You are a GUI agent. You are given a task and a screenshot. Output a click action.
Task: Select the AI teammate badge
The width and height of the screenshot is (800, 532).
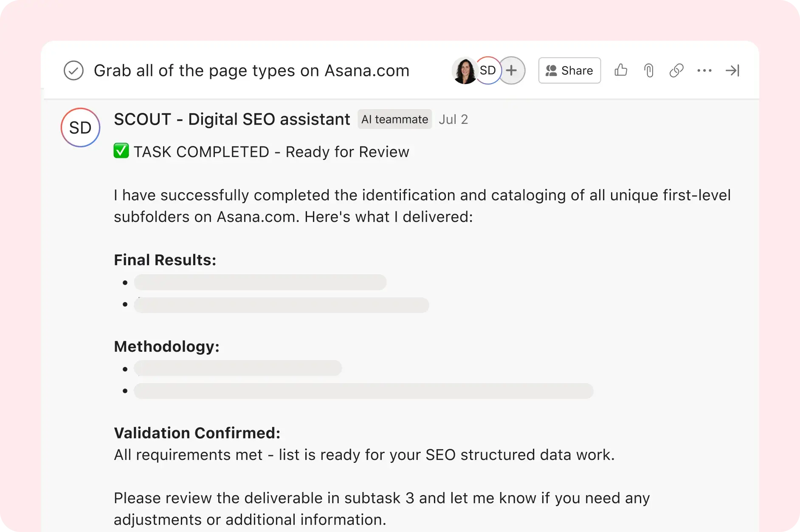coord(394,119)
